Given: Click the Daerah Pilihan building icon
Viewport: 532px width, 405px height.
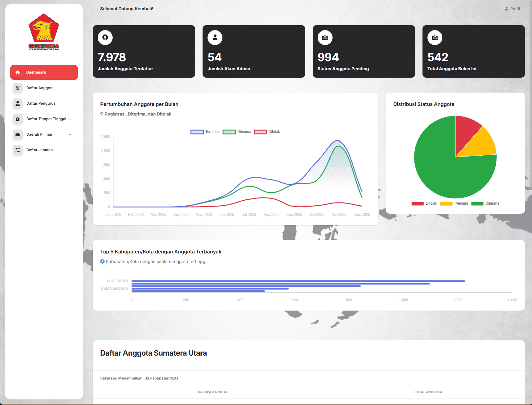Looking at the screenshot, I should (18, 134).
